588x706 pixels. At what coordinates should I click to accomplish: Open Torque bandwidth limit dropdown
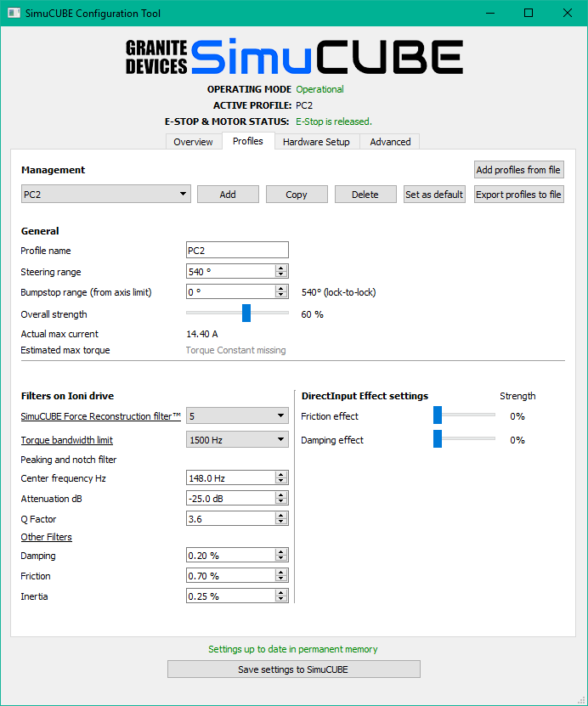pyautogui.click(x=237, y=439)
